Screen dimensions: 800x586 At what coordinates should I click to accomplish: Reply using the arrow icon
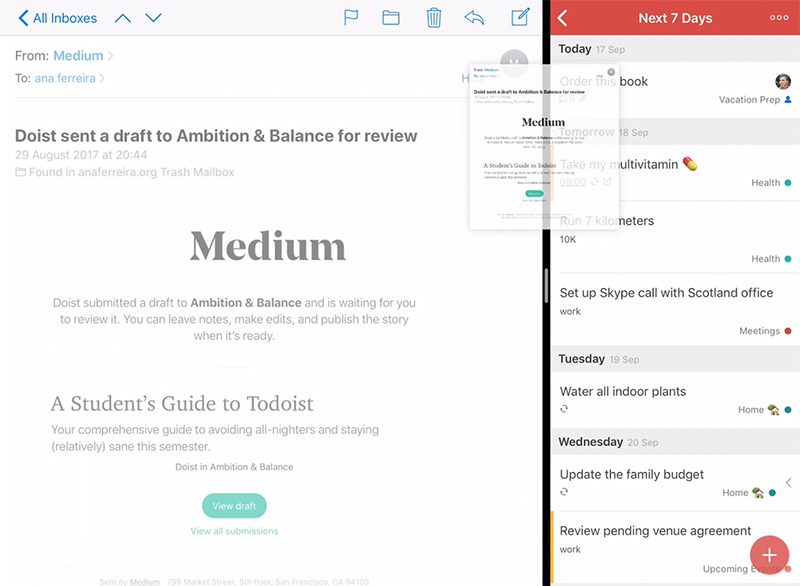(474, 17)
